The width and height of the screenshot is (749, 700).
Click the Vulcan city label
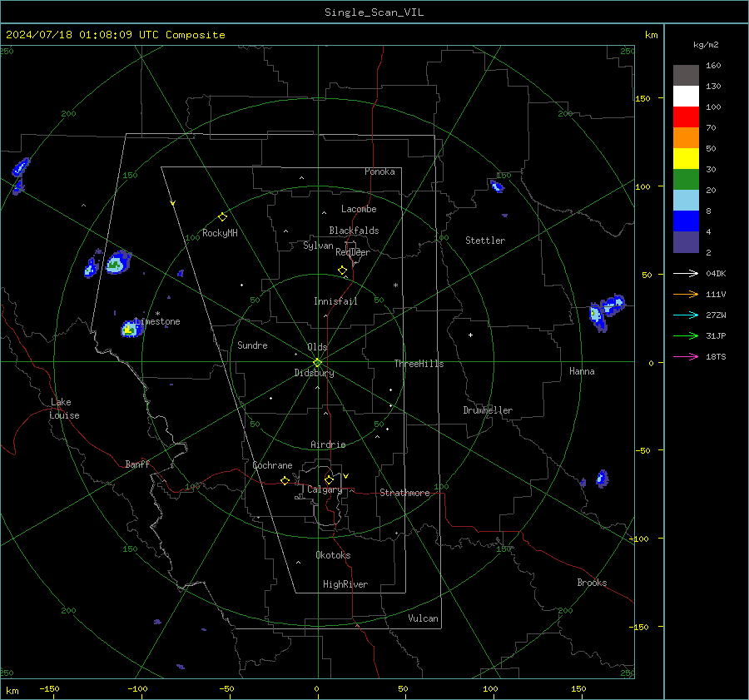click(x=423, y=618)
